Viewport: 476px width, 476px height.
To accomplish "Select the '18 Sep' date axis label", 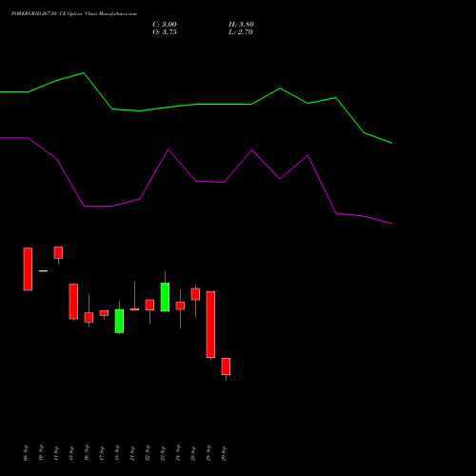I will [x=117, y=453].
